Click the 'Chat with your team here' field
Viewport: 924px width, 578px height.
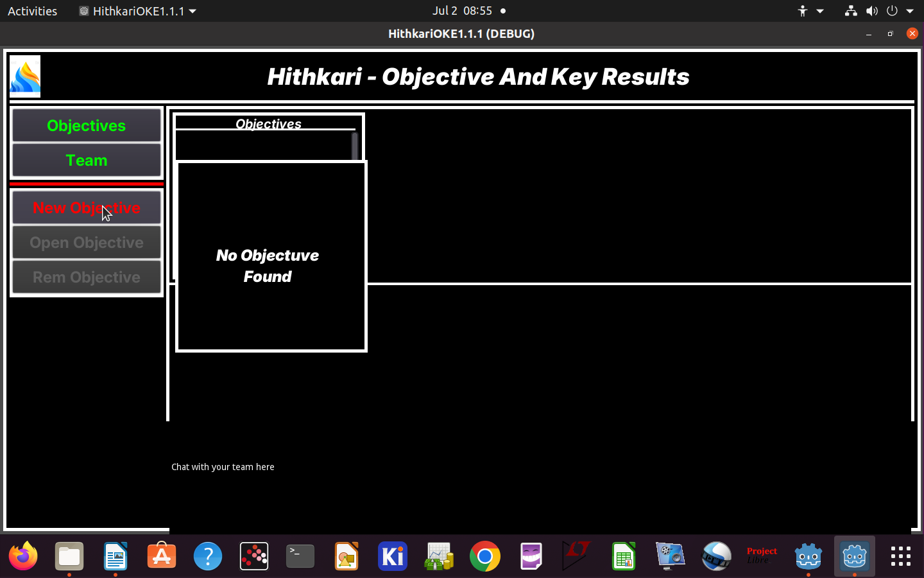[223, 467]
